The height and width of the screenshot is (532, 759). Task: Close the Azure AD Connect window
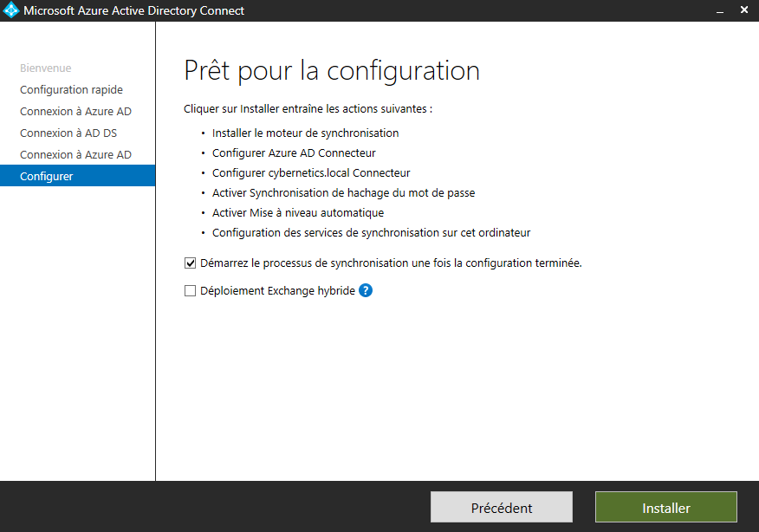point(744,10)
